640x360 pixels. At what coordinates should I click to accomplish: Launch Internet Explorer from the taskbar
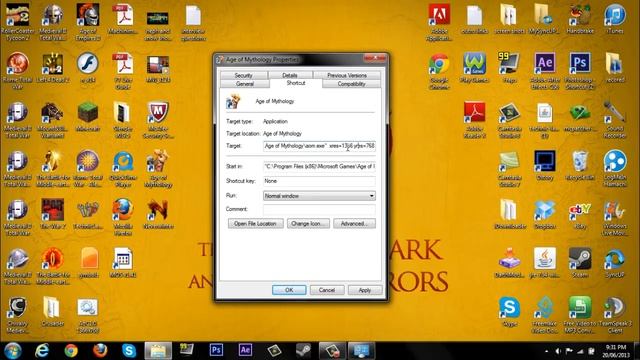click(42, 351)
